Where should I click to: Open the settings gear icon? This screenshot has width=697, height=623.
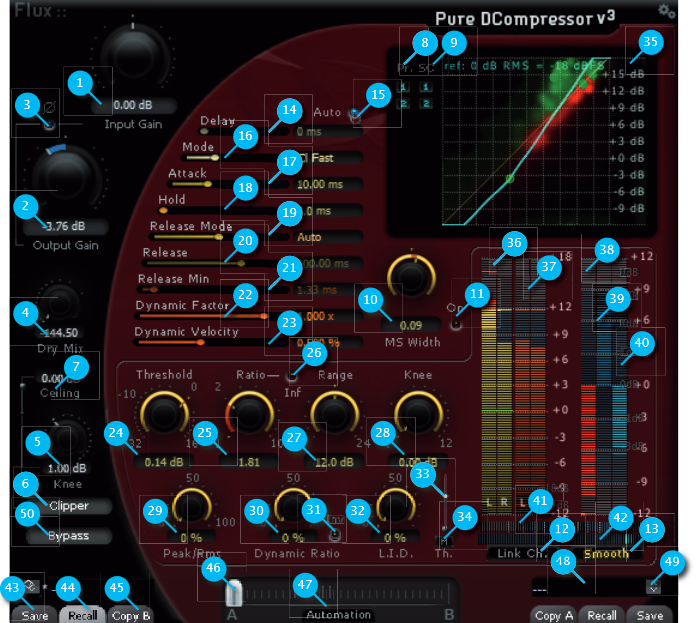coord(666,11)
